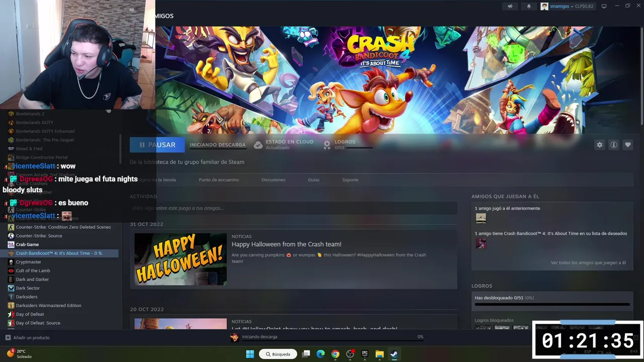The height and width of the screenshot is (362, 644).
Task: Select Crash Bandicoot 4 in library list
Action: (x=59, y=253)
